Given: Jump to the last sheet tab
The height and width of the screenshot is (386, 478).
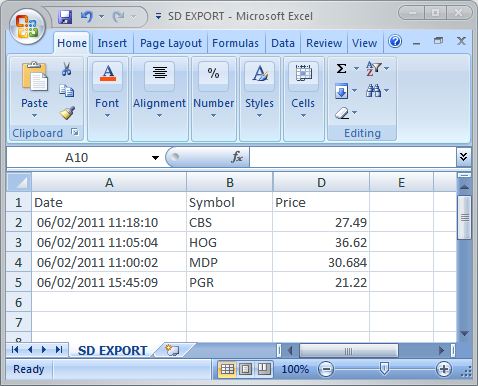Looking at the screenshot, I should (x=59, y=350).
